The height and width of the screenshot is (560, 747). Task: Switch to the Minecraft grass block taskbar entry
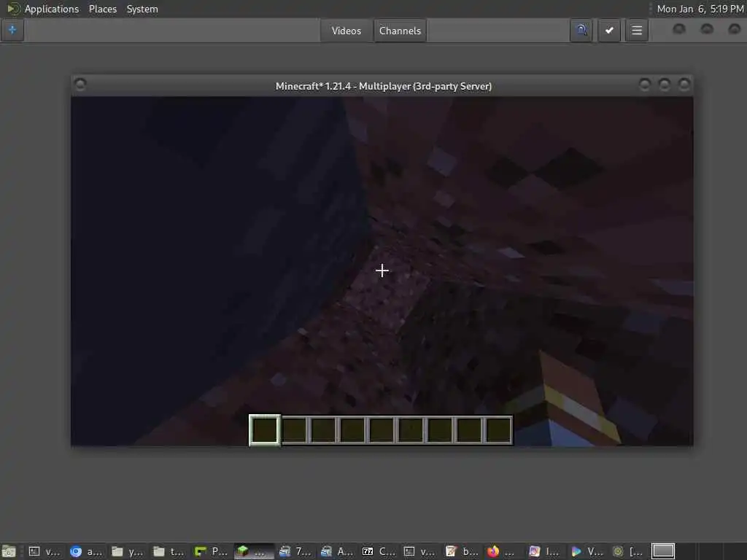[x=253, y=551]
